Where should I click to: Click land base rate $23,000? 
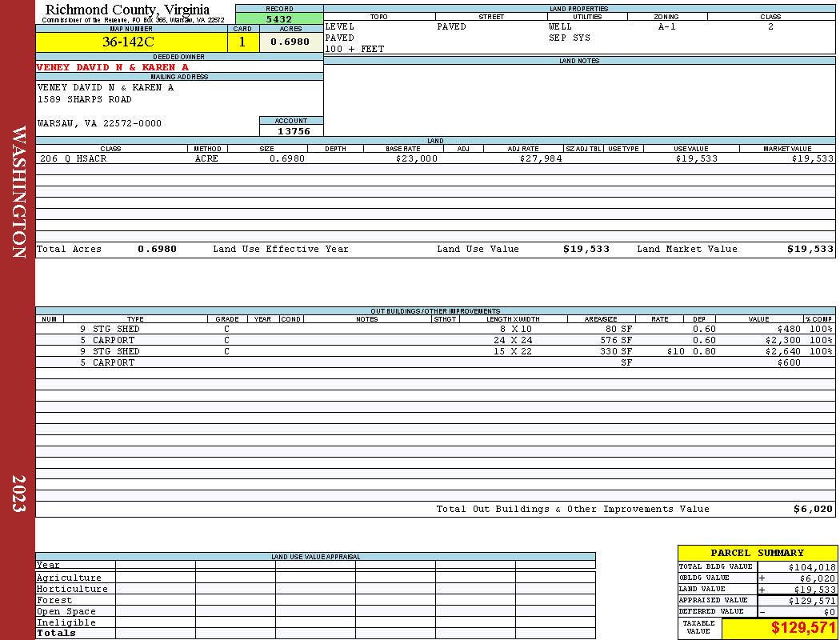click(x=417, y=158)
